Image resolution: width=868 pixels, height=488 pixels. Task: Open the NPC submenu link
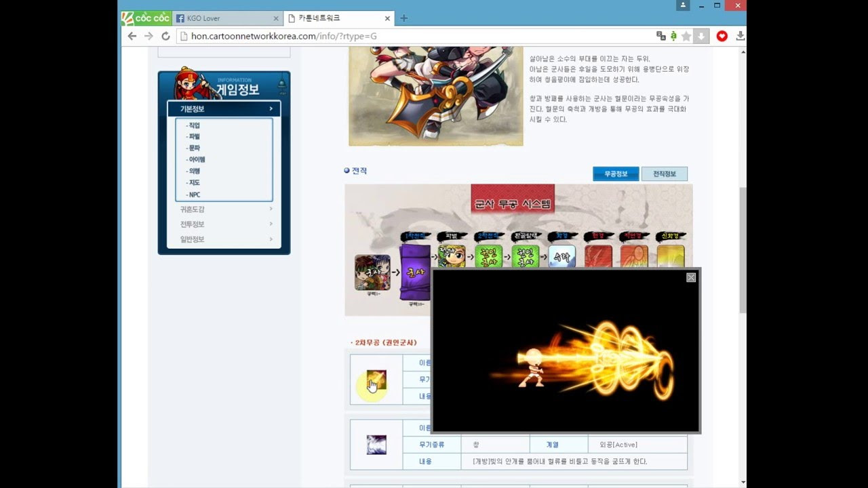tap(194, 195)
